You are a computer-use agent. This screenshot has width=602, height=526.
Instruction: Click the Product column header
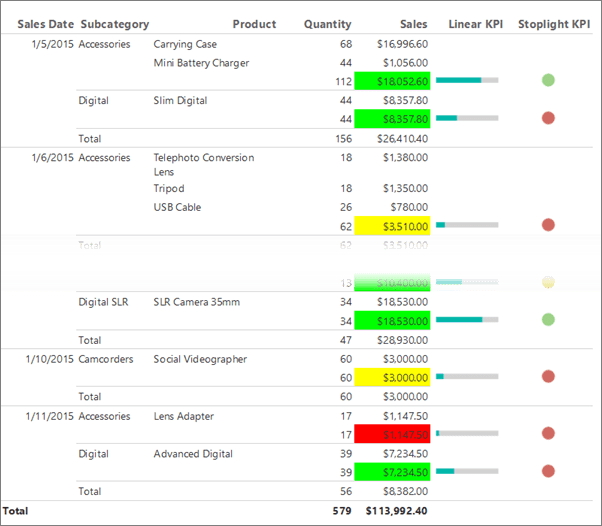[254, 24]
